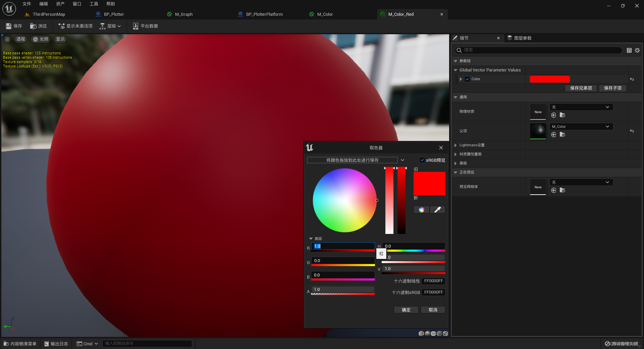Open the details panel settings gear
The image size is (644, 349).
pyautogui.click(x=637, y=50)
